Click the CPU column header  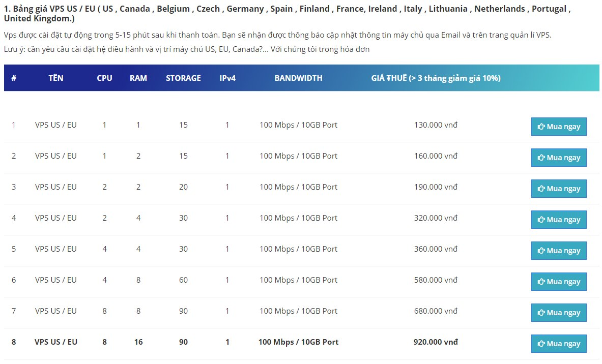point(104,78)
